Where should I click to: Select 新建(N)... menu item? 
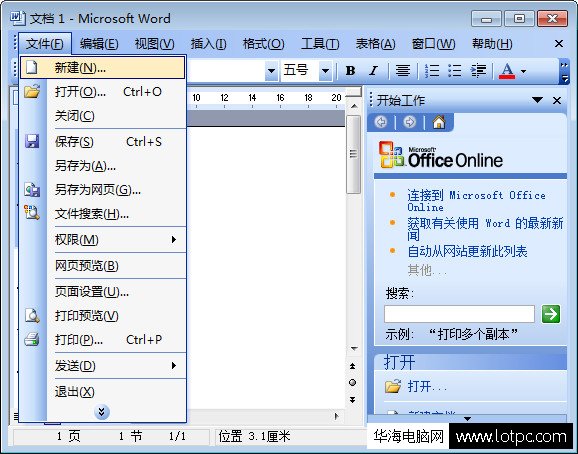pyautogui.click(x=102, y=67)
